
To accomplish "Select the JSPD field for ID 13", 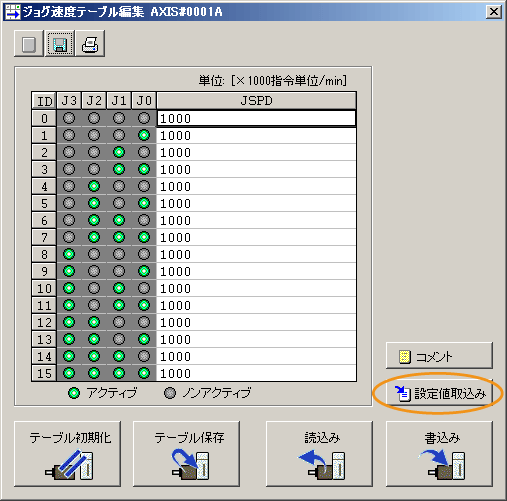I will tap(256, 339).
